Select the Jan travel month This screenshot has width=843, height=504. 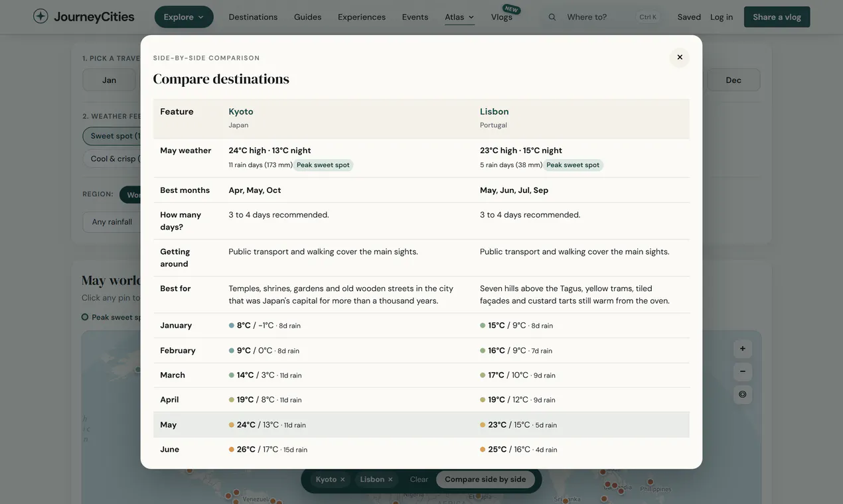110,80
